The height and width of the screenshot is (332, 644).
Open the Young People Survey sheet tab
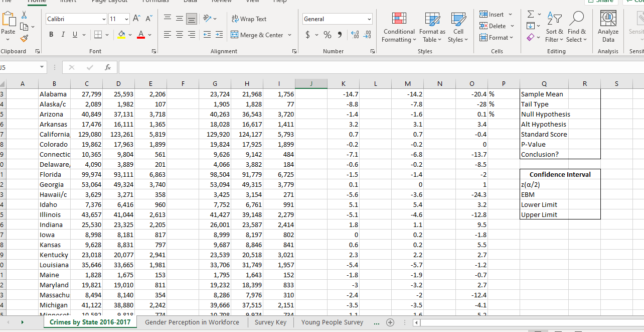coord(332,322)
